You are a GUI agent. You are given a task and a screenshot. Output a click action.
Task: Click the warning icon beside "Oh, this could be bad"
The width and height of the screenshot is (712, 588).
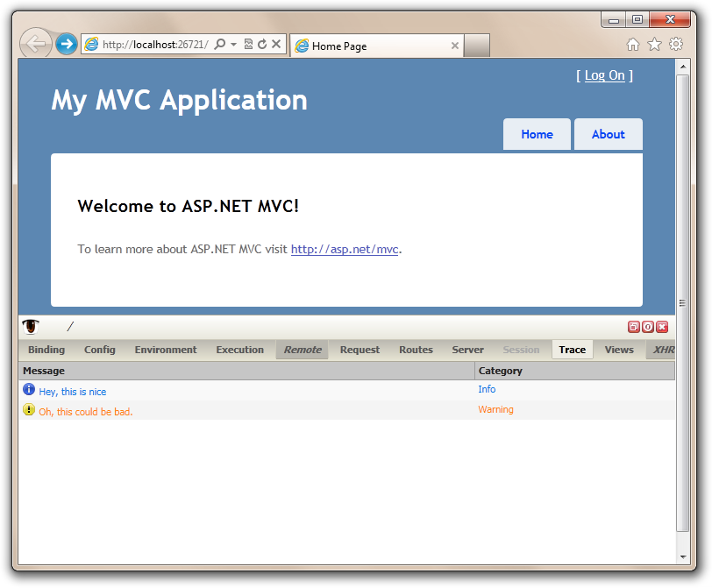pos(28,409)
